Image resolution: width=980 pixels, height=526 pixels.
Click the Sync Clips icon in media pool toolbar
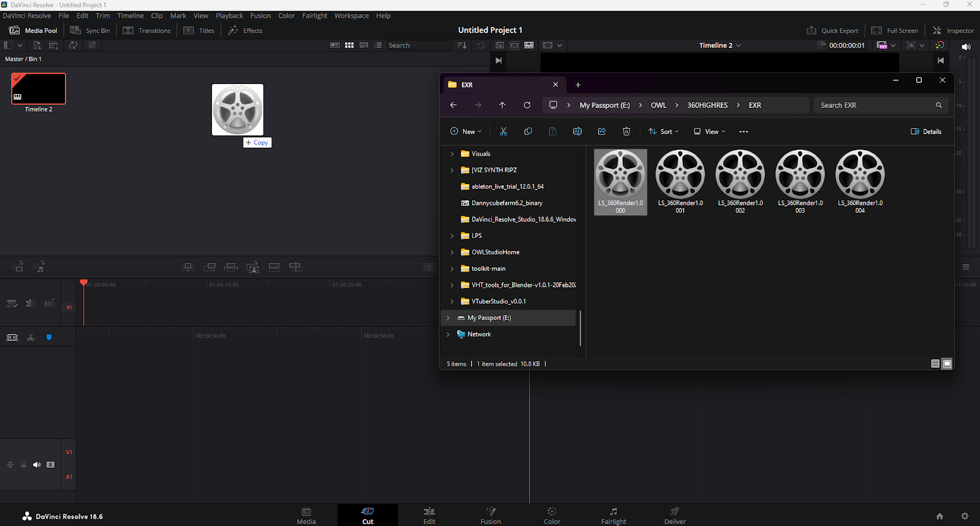73,45
